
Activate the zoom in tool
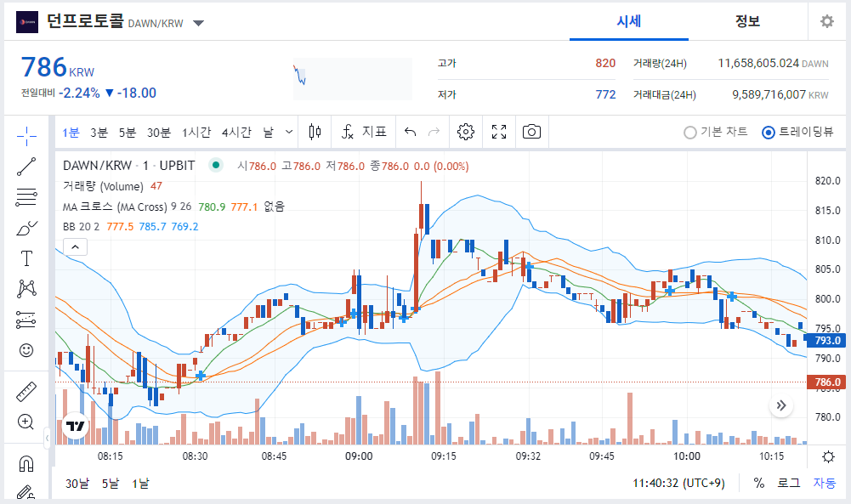(x=26, y=422)
